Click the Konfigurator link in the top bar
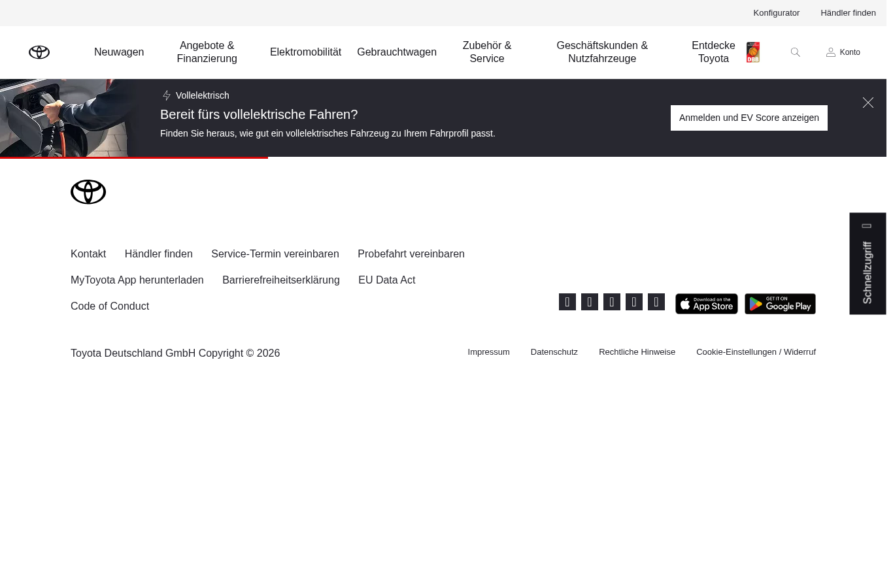The height and width of the screenshot is (588, 893). tap(776, 13)
